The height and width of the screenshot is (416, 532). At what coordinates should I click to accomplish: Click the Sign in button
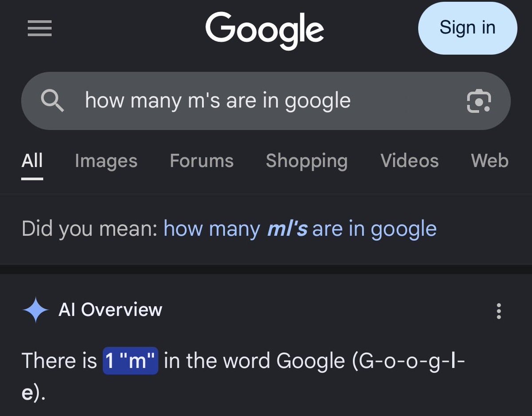[467, 27]
